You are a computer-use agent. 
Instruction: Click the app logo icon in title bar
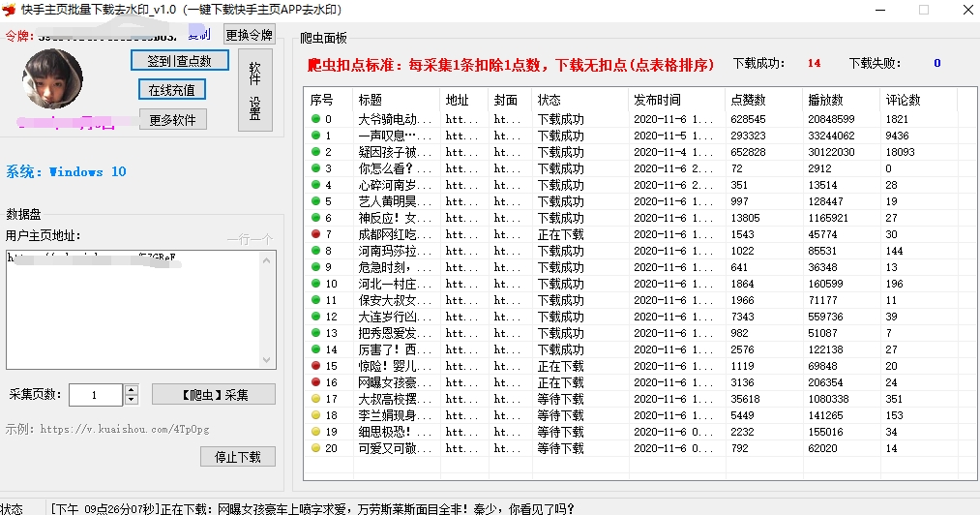pyautogui.click(x=9, y=10)
